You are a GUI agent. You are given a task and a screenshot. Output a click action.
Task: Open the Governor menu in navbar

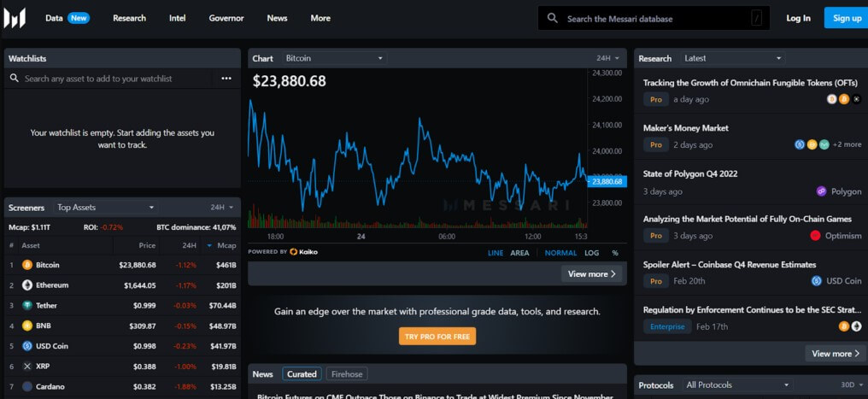pyautogui.click(x=226, y=18)
